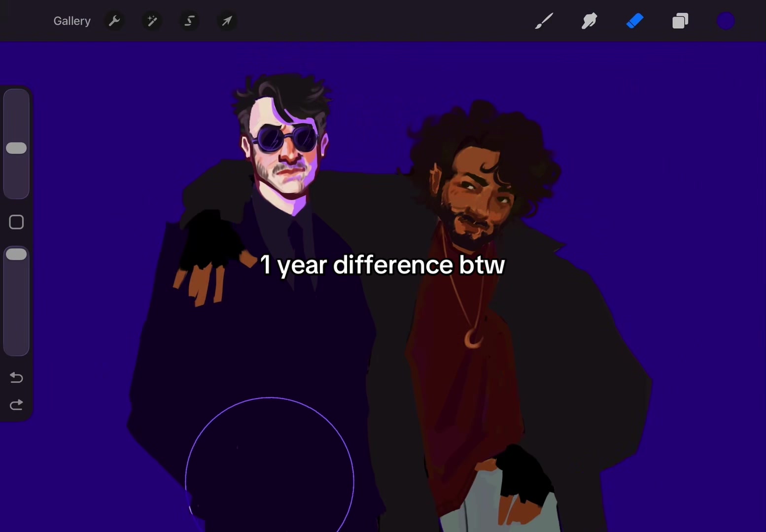The width and height of the screenshot is (766, 532).
Task: Open the Actions wrench menu
Action: (114, 21)
